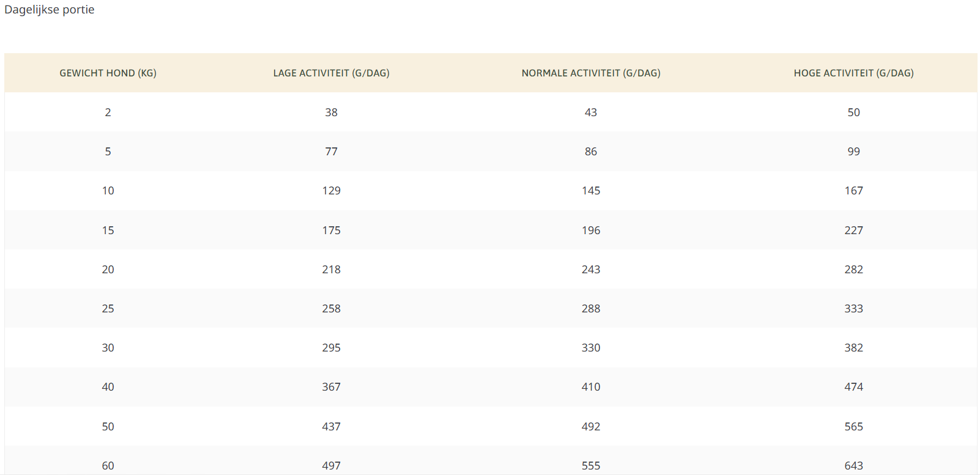Click the 'Lage activiteit (g/dag)' column header
Screen dimensions: 980x475
click(x=331, y=73)
